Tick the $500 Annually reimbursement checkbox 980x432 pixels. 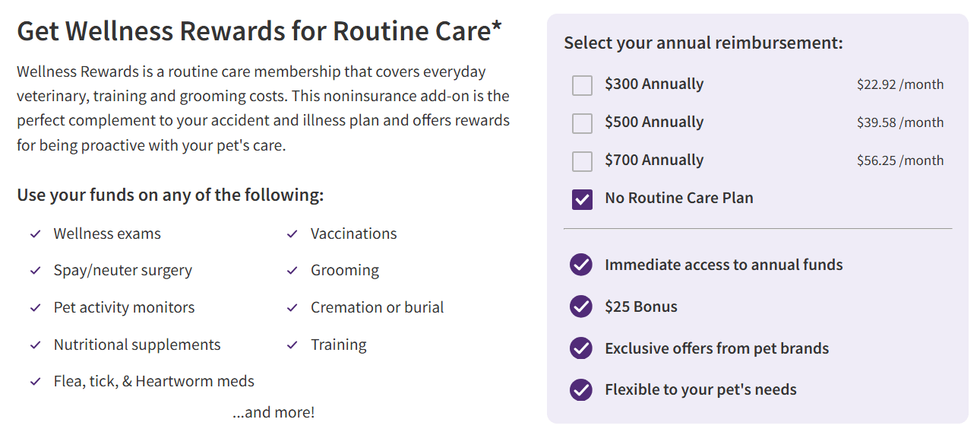coord(582,123)
